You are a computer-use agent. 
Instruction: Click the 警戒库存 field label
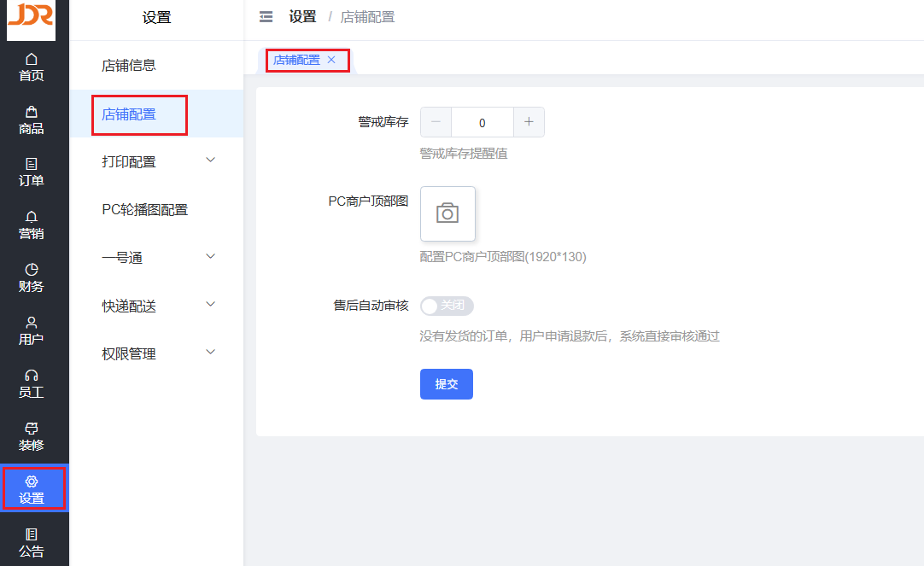383,122
